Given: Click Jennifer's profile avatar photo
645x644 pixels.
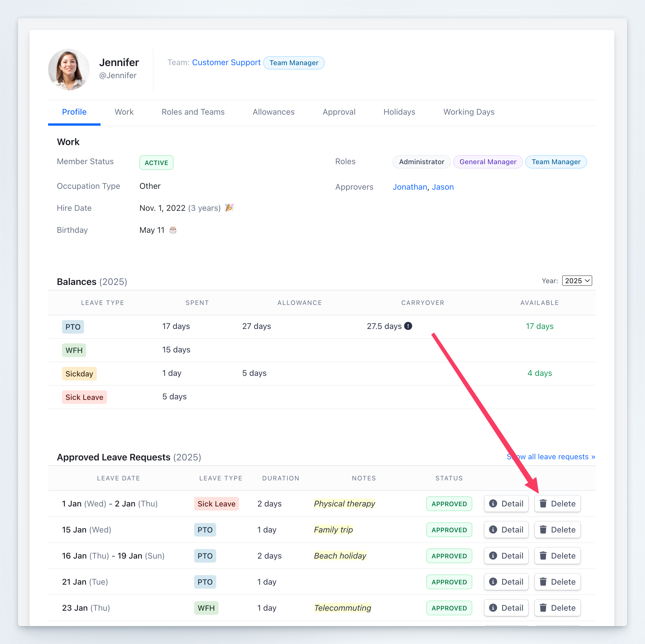Looking at the screenshot, I should (x=69, y=69).
